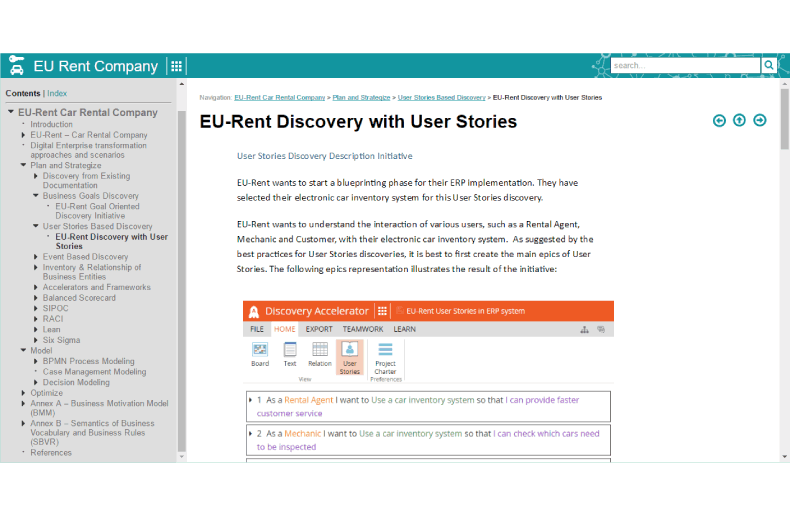Click inside the search input field
790x515 pixels.
pos(684,65)
